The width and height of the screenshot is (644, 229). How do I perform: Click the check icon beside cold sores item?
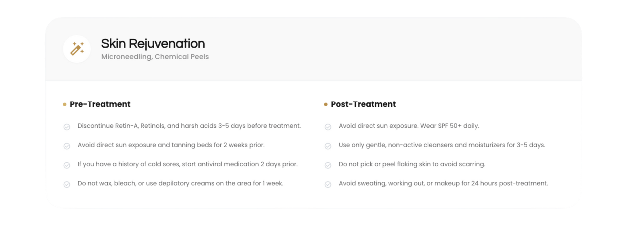coord(67,165)
